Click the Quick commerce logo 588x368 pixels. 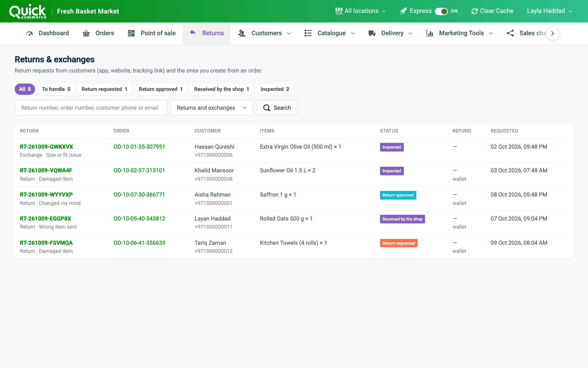tap(28, 12)
